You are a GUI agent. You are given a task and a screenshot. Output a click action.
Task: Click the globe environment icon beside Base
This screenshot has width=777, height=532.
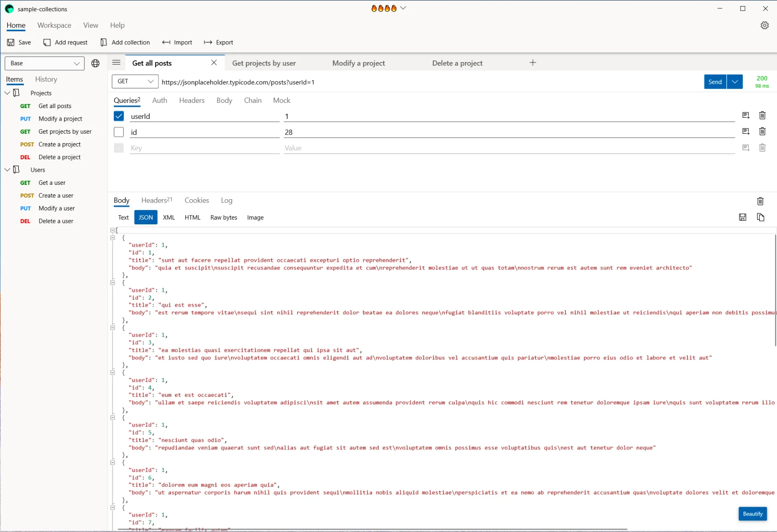(95, 63)
